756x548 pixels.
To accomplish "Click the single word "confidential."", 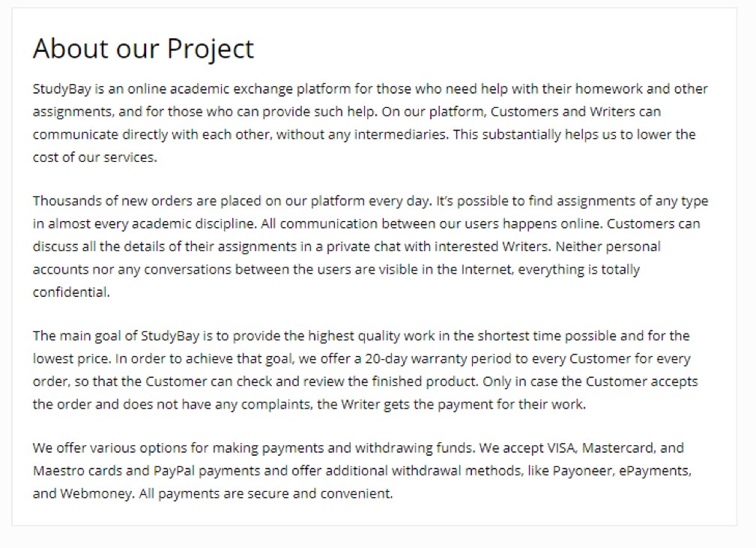I will coord(71,292).
